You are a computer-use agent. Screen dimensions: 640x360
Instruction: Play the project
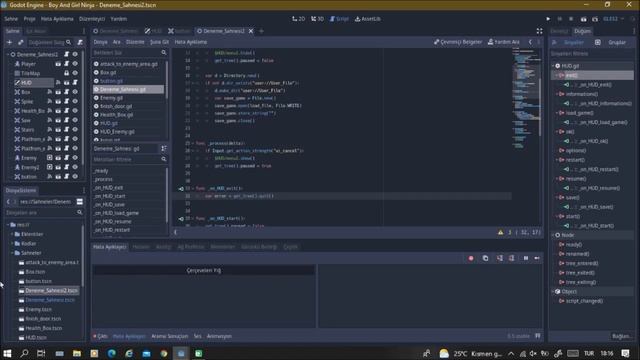click(548, 19)
